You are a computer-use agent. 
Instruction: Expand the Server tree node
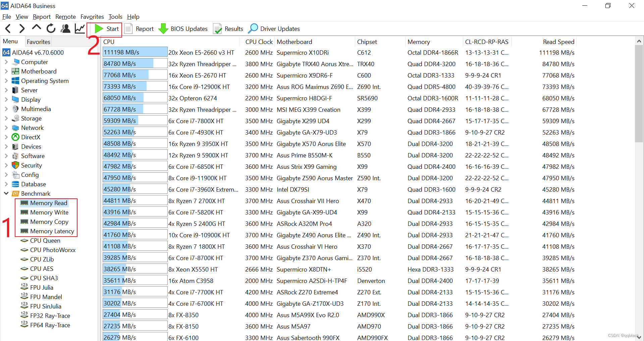(x=6, y=90)
